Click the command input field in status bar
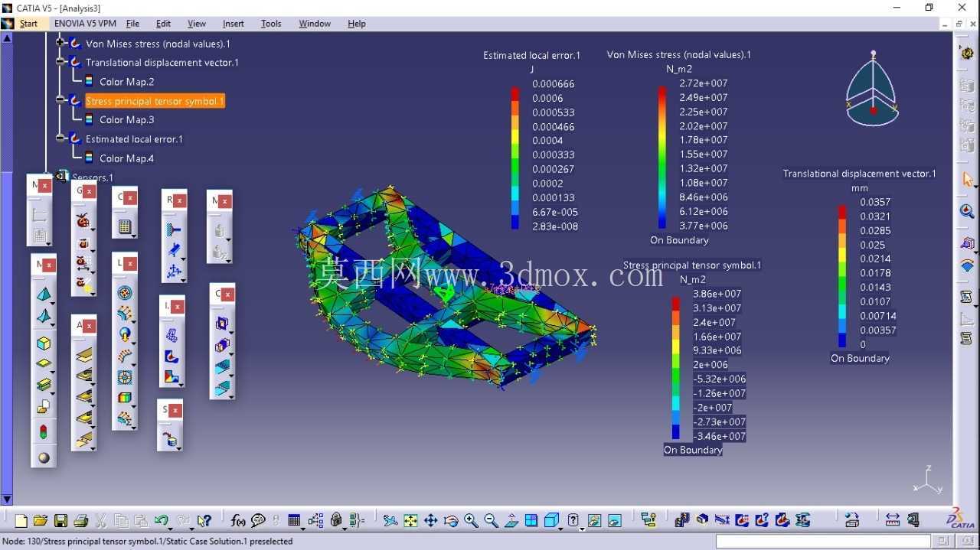Viewport: 980px width, 550px height. click(823, 541)
